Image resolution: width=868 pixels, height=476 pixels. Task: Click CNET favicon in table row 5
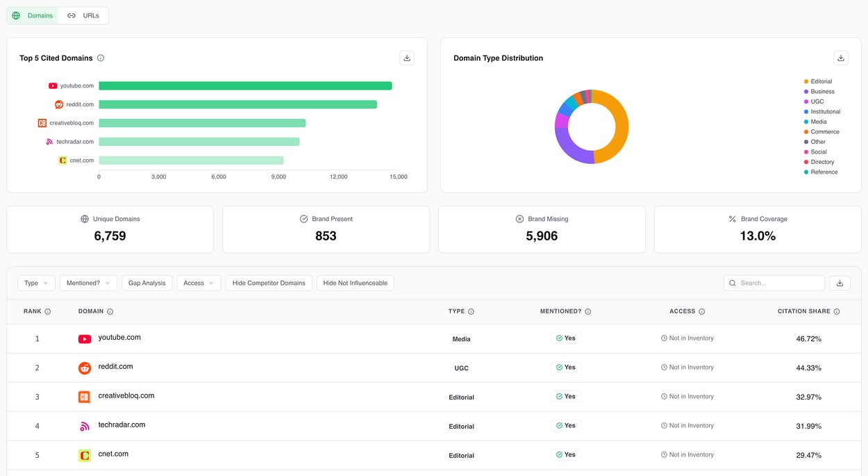[x=85, y=456]
